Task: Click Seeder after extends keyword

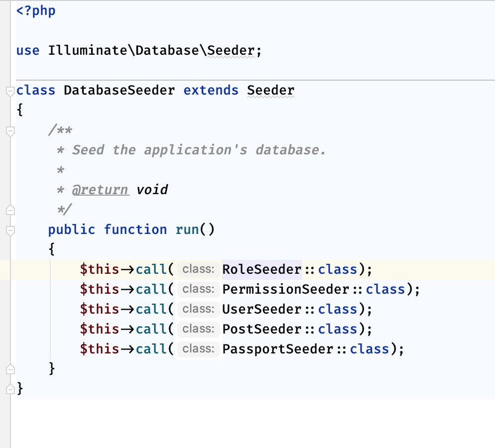Action: [x=271, y=91]
